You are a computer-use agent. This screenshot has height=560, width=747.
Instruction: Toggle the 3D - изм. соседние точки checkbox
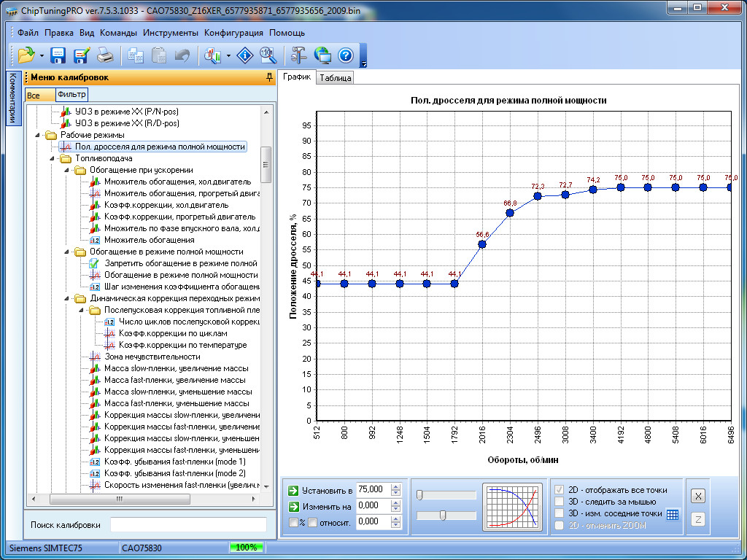pos(560,513)
